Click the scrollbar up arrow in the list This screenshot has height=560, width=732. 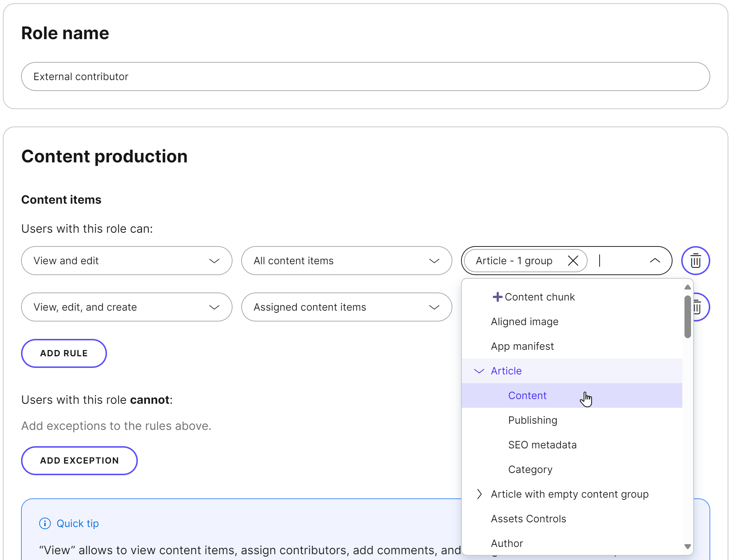coord(688,287)
